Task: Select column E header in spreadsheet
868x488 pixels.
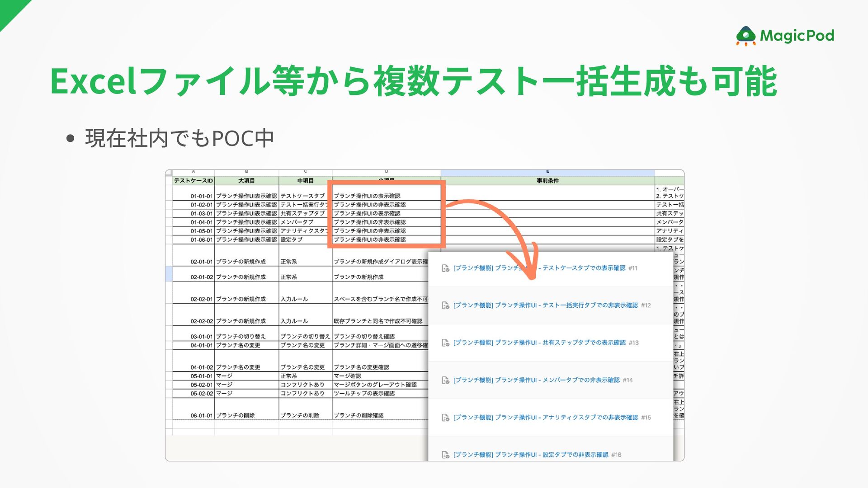Action: point(547,172)
